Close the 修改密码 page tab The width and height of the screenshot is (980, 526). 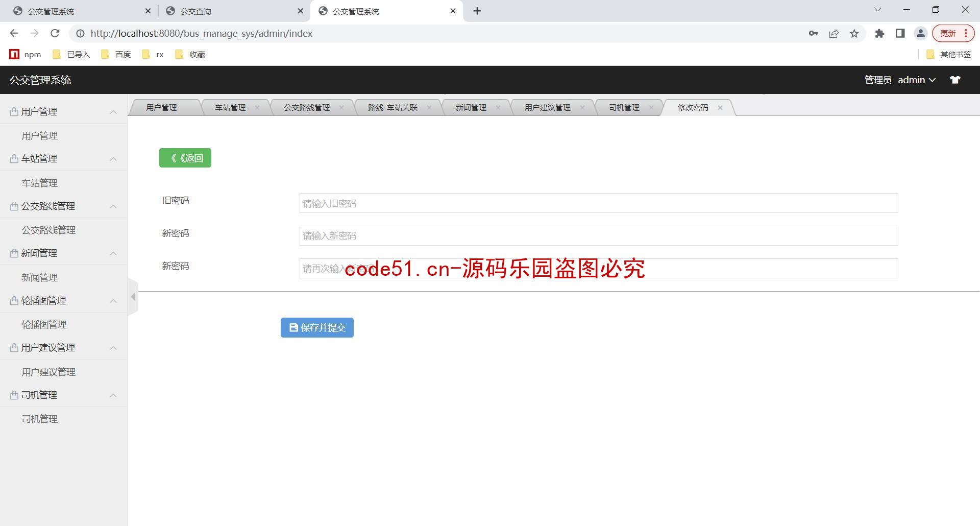720,107
